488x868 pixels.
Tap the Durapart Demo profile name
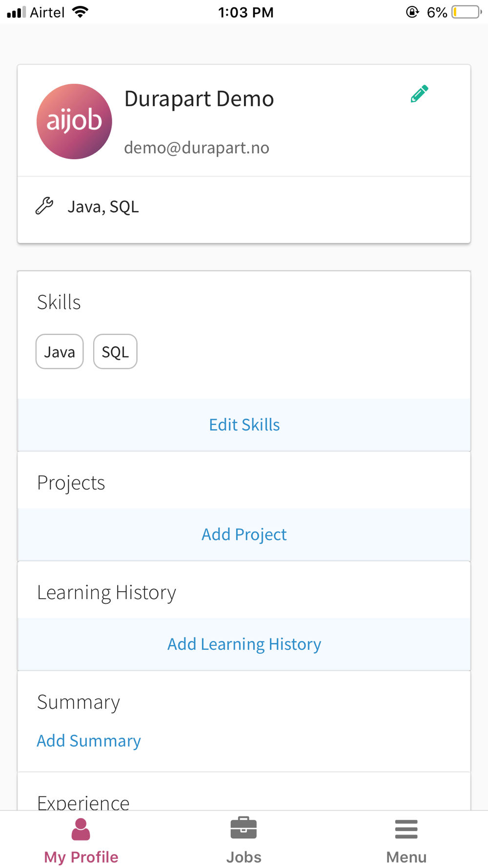click(x=199, y=99)
